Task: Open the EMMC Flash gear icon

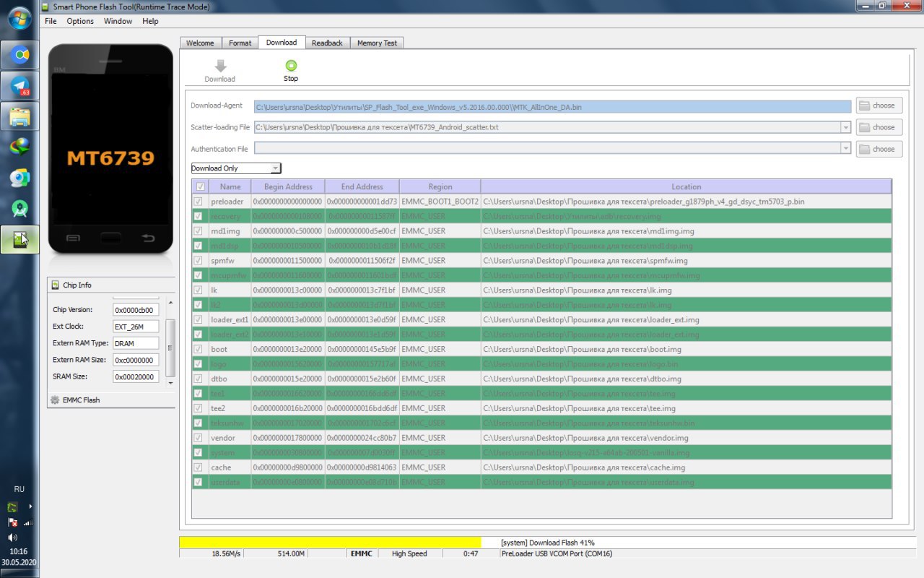Action: pyautogui.click(x=55, y=400)
